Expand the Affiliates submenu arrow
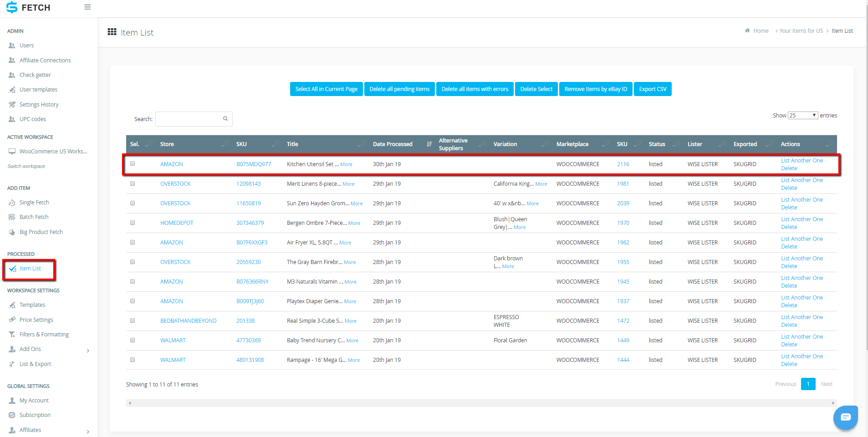This screenshot has width=868, height=437. coord(88,432)
